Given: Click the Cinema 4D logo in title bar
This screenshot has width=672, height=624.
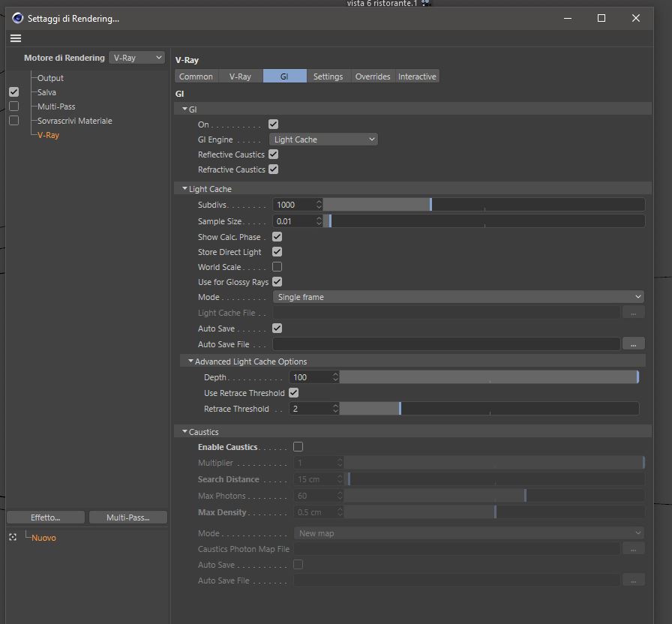Looking at the screenshot, I should tap(17, 18).
